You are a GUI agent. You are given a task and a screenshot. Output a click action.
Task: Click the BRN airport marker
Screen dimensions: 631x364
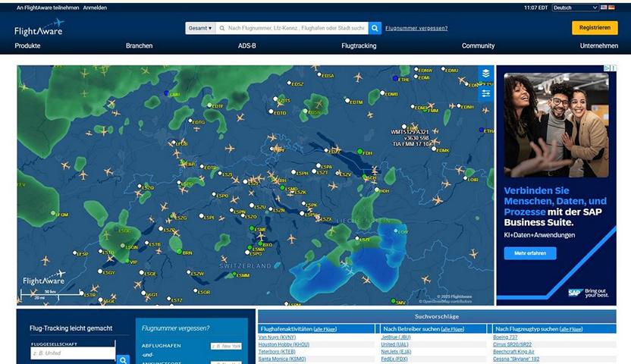[x=179, y=252]
